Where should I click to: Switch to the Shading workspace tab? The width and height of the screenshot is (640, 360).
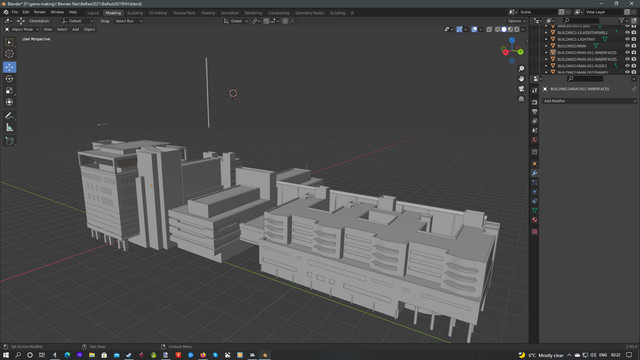click(x=208, y=13)
